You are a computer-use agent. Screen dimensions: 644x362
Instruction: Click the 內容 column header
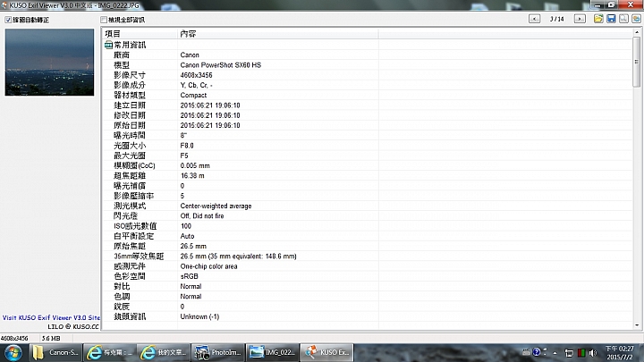point(277,34)
